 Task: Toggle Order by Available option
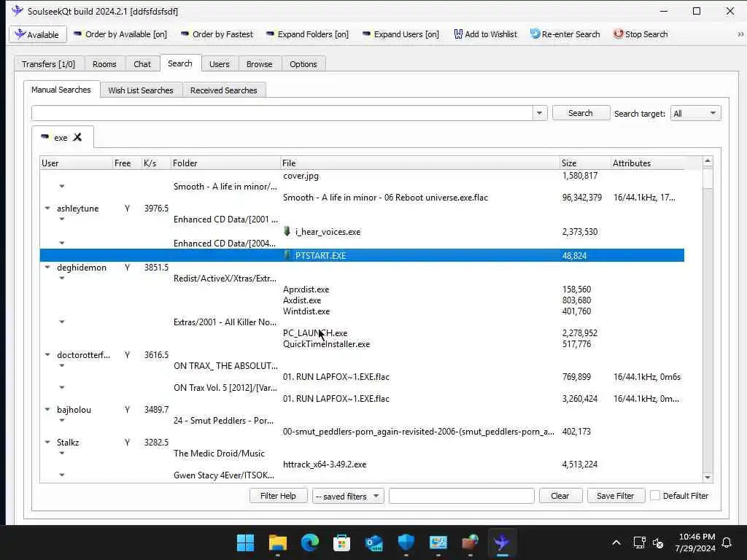coord(120,34)
